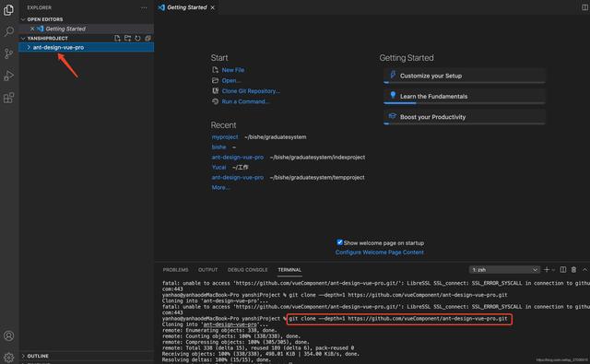Open the Search view in activity bar
Screen dimensions: 590x364
tap(8, 31)
